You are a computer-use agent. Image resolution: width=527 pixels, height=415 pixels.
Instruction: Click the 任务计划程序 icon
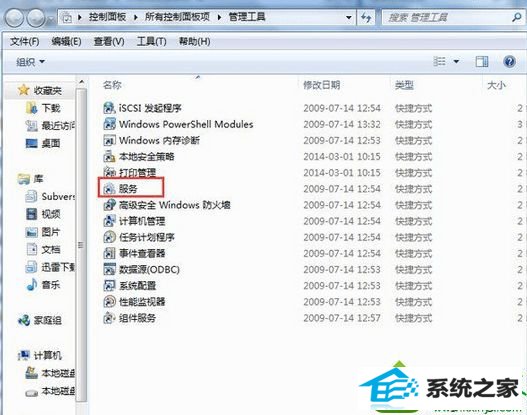click(109, 237)
